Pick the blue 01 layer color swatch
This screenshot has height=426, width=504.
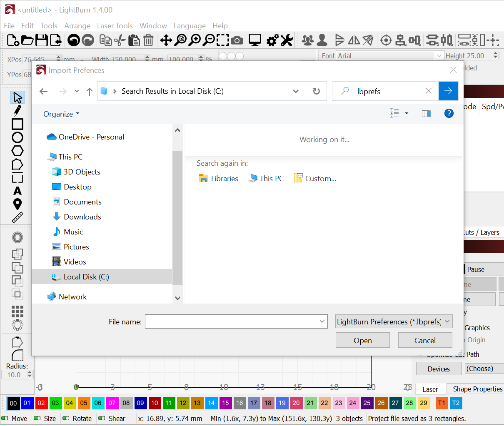pos(27,403)
